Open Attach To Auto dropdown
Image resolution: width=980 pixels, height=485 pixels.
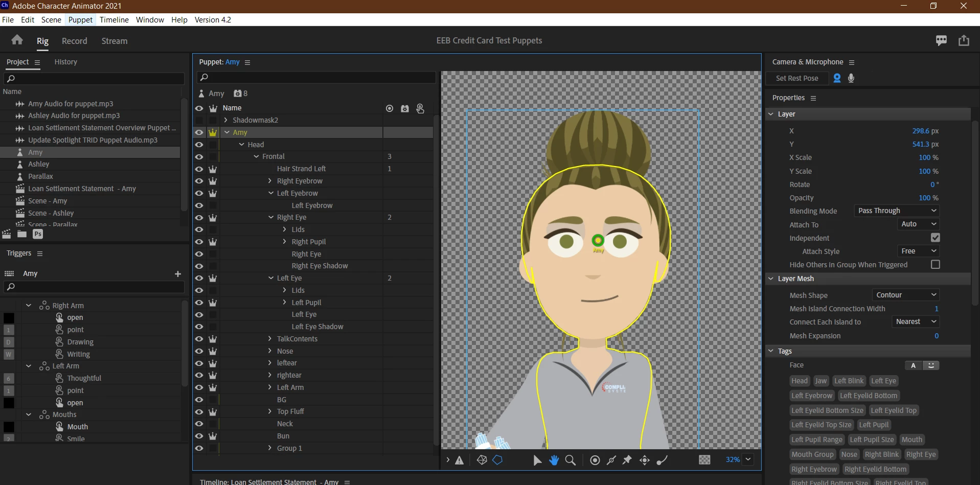coord(919,224)
